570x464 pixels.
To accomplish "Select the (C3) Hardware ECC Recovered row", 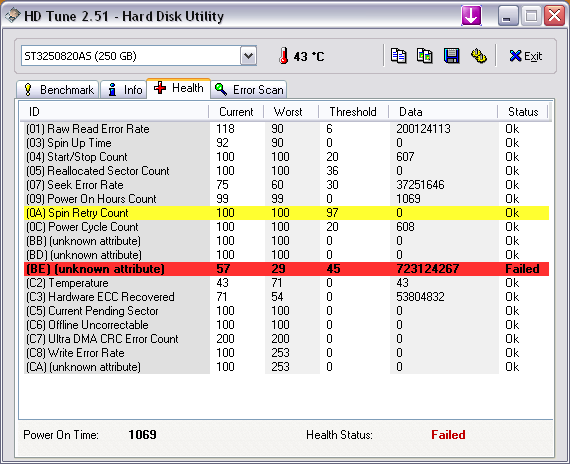I will click(x=286, y=297).
